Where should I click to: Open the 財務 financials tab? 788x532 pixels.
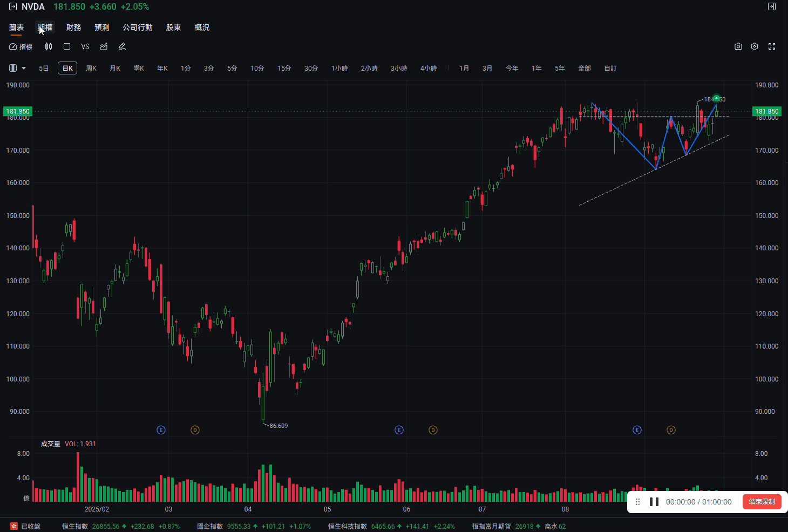(x=73, y=28)
